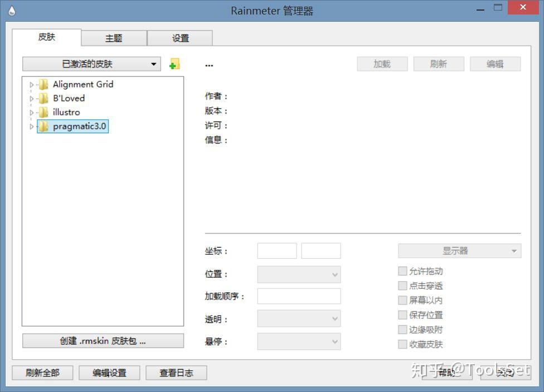This screenshot has width=544, height=392.
Task: Expand the pragmatic3.0 tree node
Action: tap(32, 127)
